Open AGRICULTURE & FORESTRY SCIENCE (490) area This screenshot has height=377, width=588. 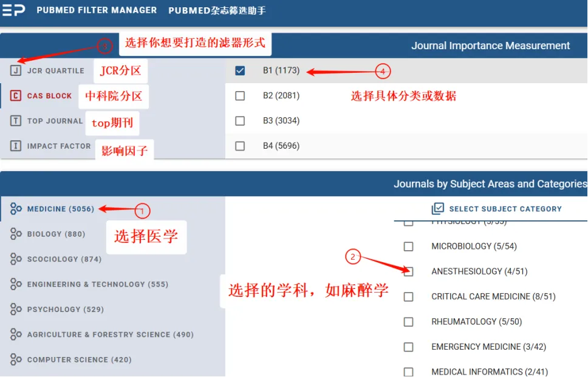click(x=111, y=335)
